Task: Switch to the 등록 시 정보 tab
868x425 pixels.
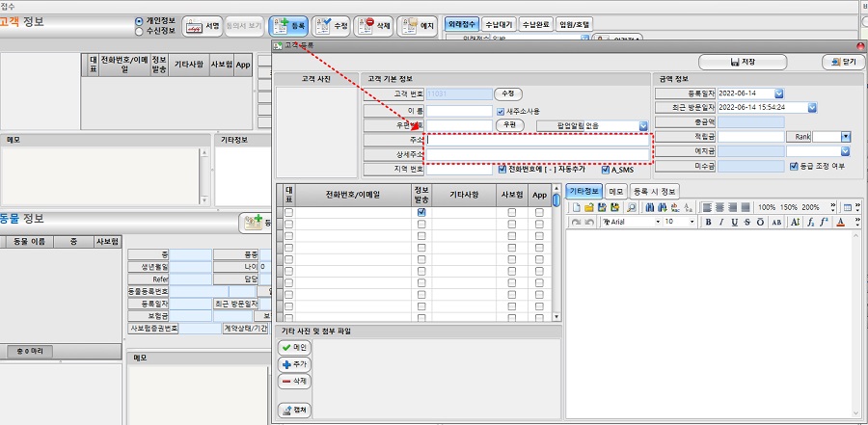Action: point(655,191)
